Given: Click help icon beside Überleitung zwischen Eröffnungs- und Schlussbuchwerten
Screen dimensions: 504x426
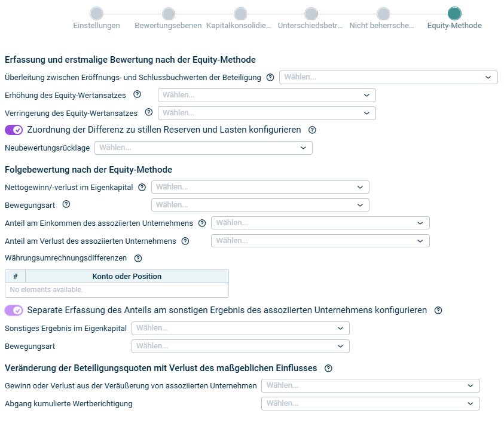Looking at the screenshot, I should (270, 78).
